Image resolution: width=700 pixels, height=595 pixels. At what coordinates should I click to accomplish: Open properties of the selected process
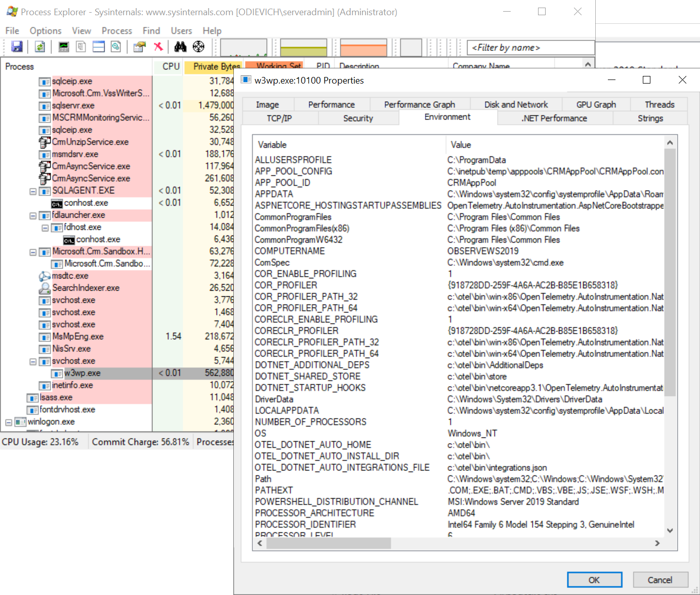click(x=139, y=47)
